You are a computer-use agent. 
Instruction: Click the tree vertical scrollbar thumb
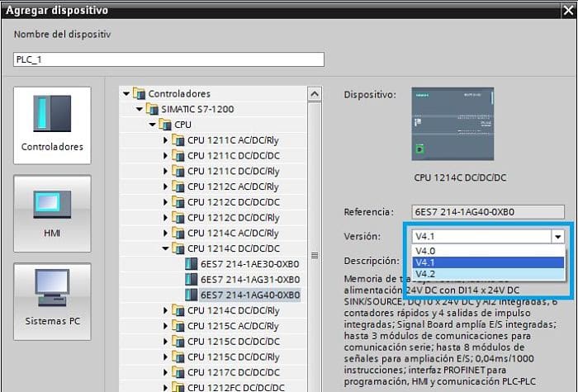315,255
